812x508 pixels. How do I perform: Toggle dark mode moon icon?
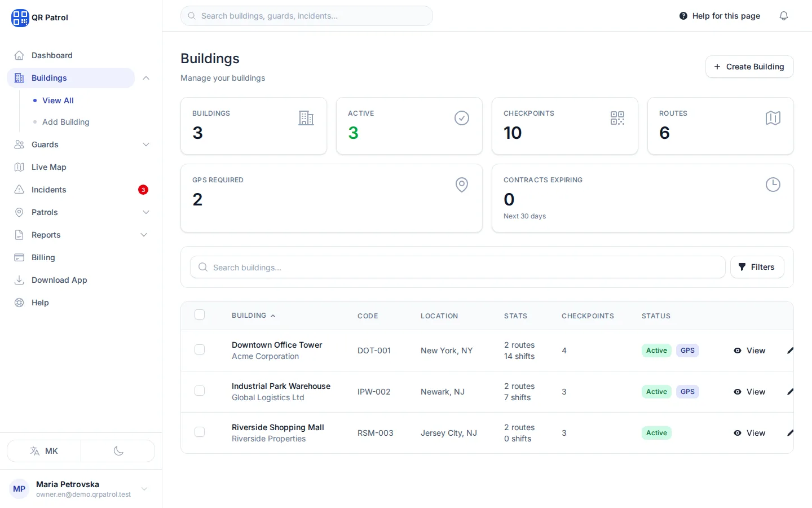coord(118,451)
